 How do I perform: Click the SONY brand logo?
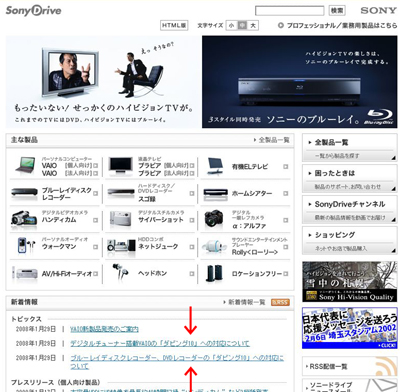pos(378,11)
